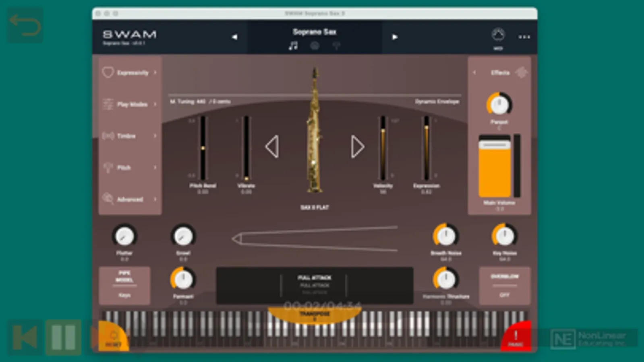The height and width of the screenshot is (362, 644).
Task: Click the large left triangle instrument arrow
Action: click(x=272, y=146)
